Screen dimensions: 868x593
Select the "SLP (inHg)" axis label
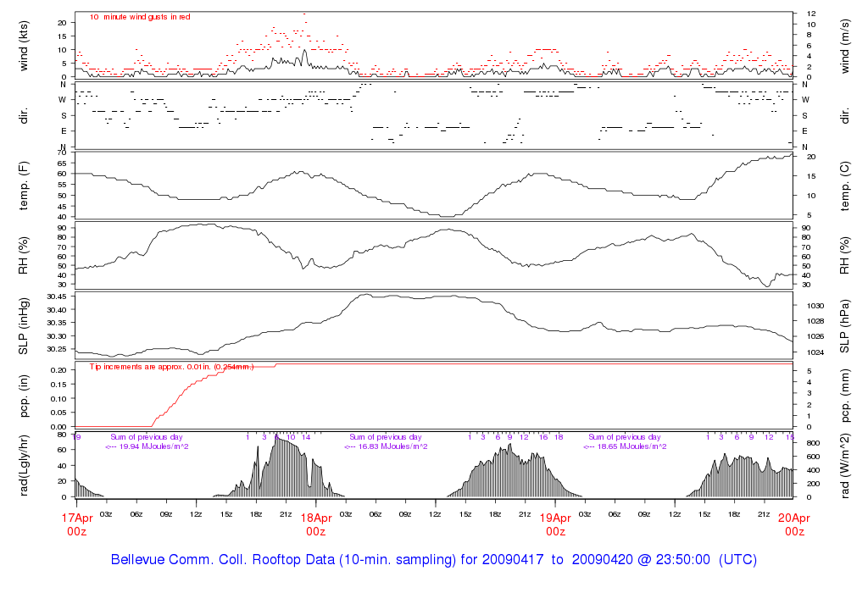tap(23, 326)
